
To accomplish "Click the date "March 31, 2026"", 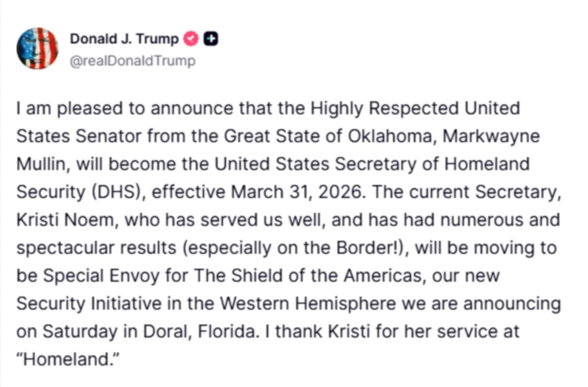I will (x=297, y=192).
